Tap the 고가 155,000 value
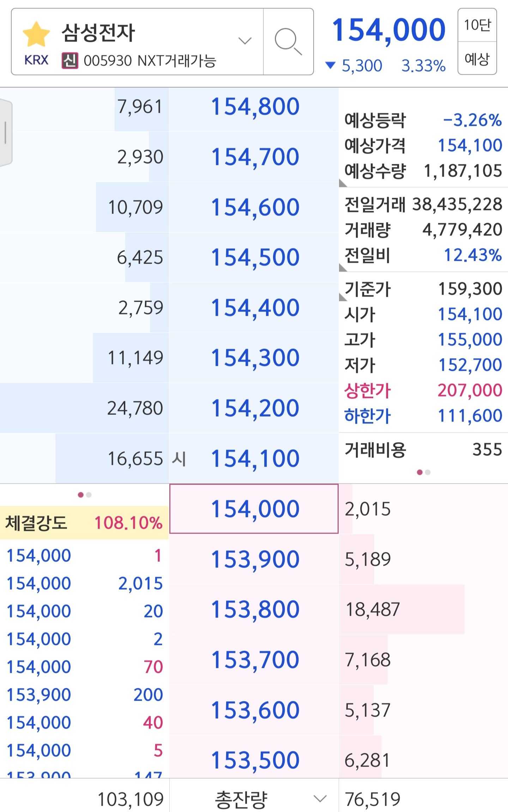Viewport: 508px width, 812px height. [x=470, y=339]
